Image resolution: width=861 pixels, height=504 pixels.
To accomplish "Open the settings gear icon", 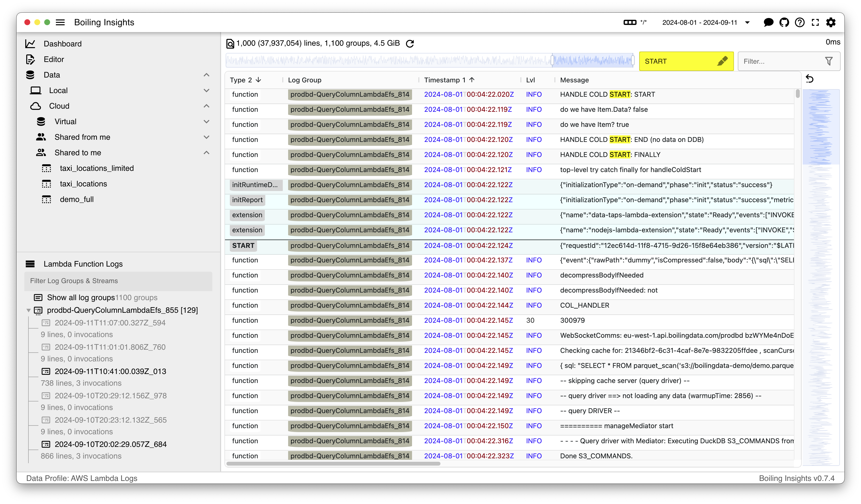I will point(831,23).
